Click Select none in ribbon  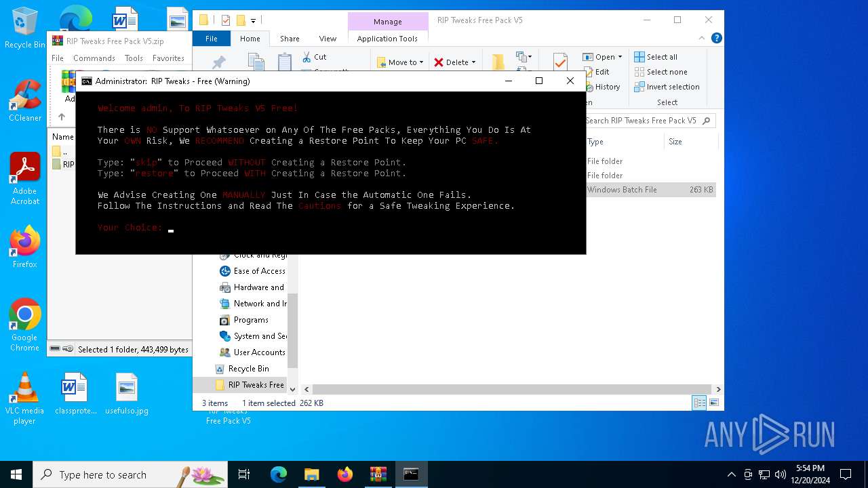pyautogui.click(x=661, y=72)
